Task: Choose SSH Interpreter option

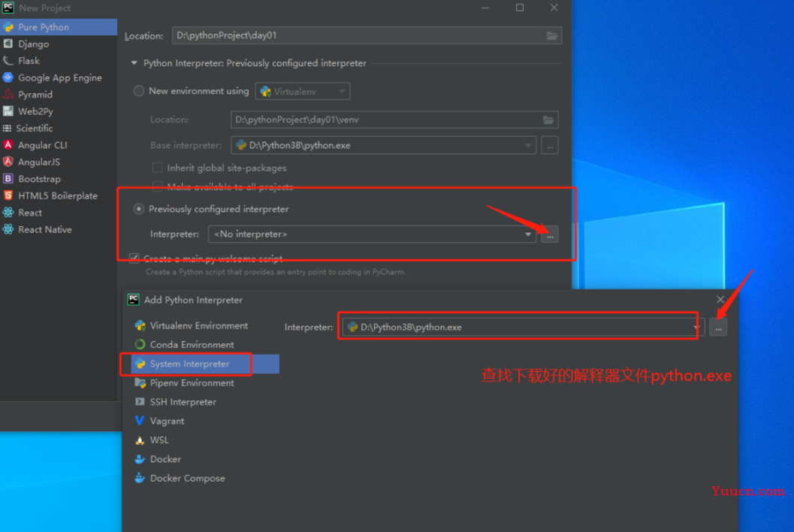Action: 183,402
